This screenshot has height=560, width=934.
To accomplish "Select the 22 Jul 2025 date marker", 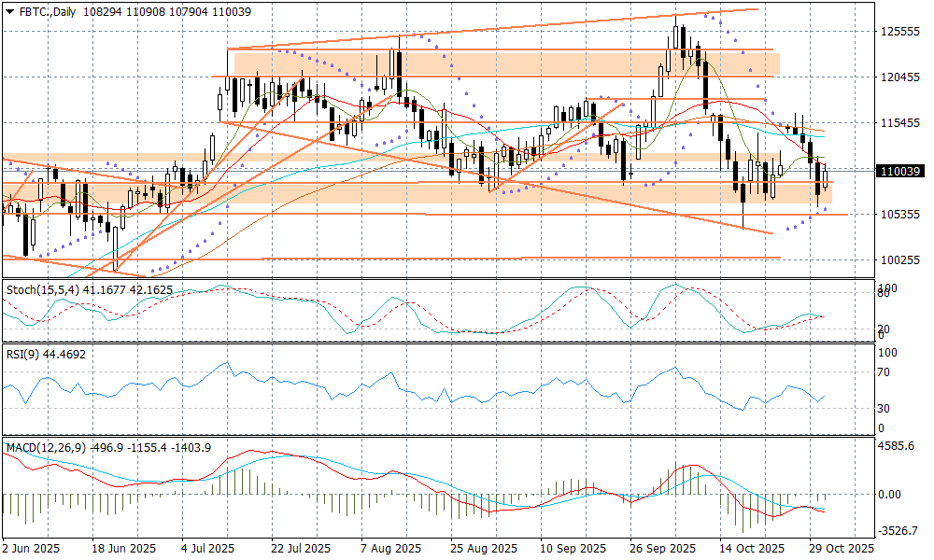I will (301, 548).
